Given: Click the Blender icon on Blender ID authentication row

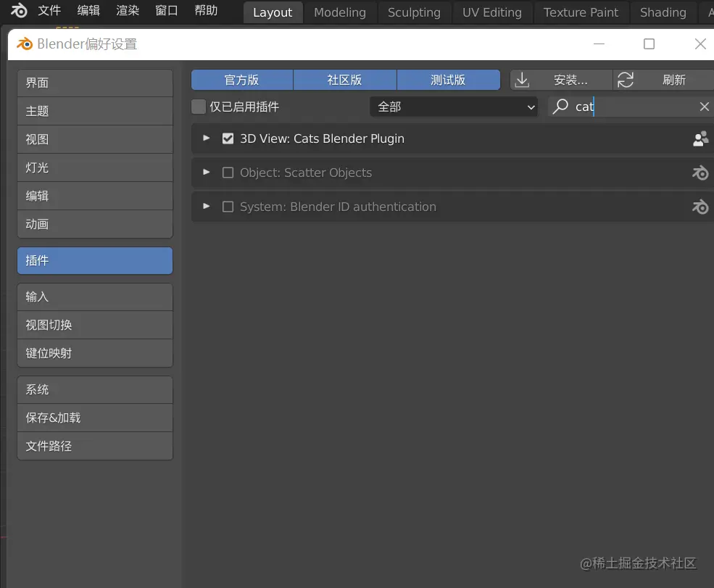Looking at the screenshot, I should click(x=700, y=207).
